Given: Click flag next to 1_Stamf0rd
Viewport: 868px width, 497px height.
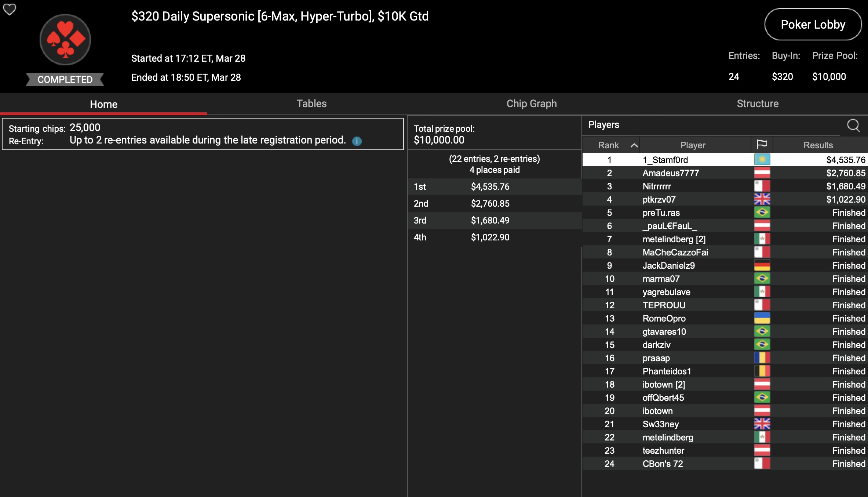Looking at the screenshot, I should tap(762, 160).
